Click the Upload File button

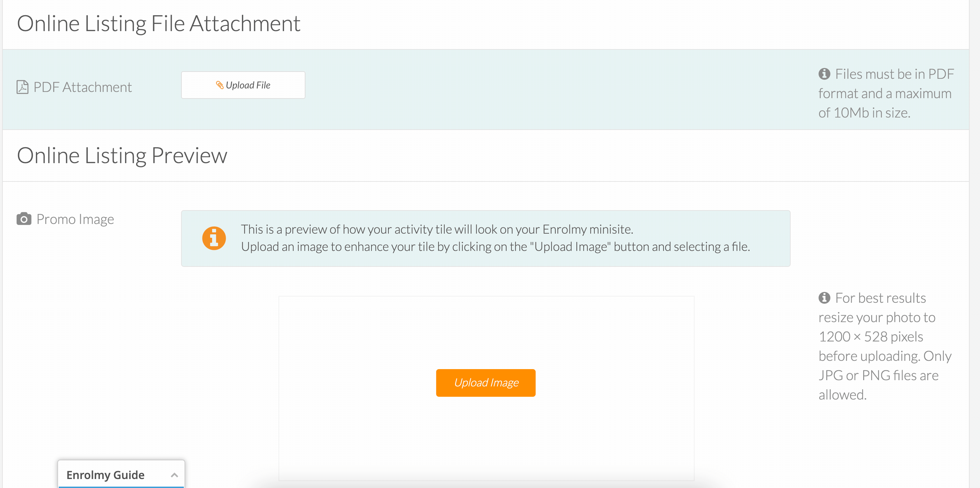pyautogui.click(x=243, y=85)
